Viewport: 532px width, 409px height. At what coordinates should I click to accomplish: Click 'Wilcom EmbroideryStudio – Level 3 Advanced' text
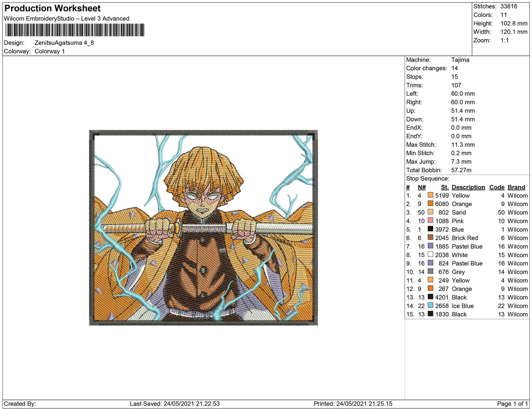[67, 18]
